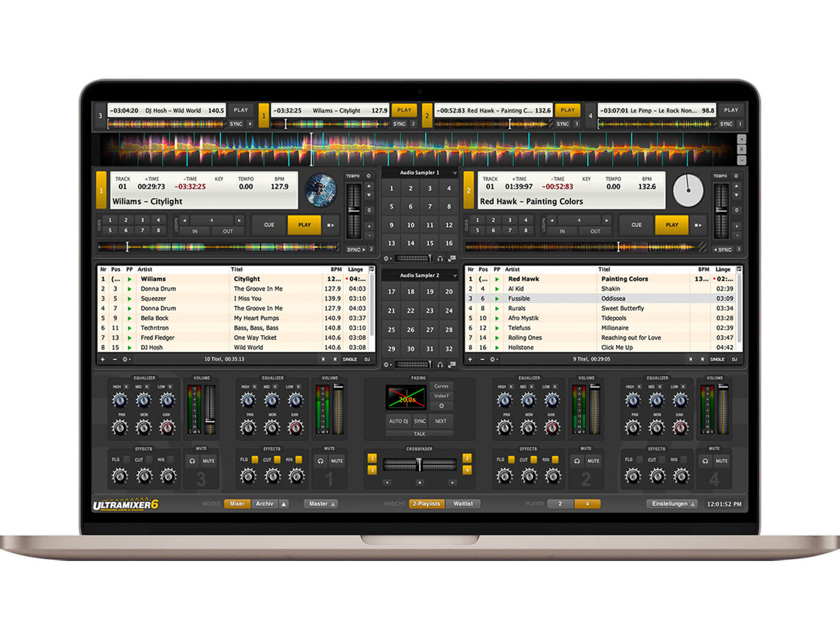Expand Modus arrow next to Archiv
Image resolution: width=840 pixels, height=630 pixels.
pos(284,504)
